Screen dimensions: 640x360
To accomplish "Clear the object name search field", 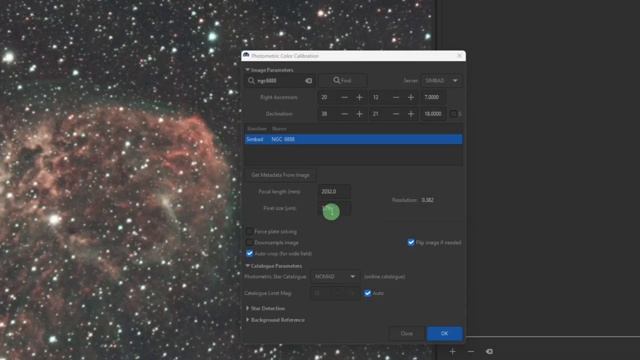I will [x=309, y=81].
